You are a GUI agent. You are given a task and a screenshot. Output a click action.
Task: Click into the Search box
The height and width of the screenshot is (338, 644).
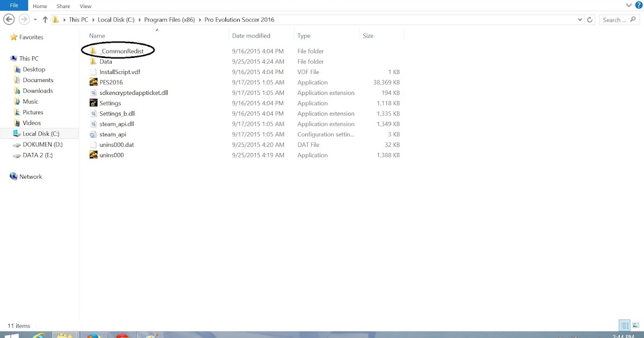619,20
